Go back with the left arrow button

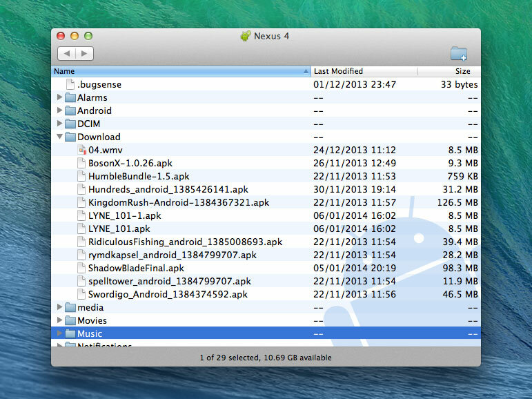pos(67,53)
